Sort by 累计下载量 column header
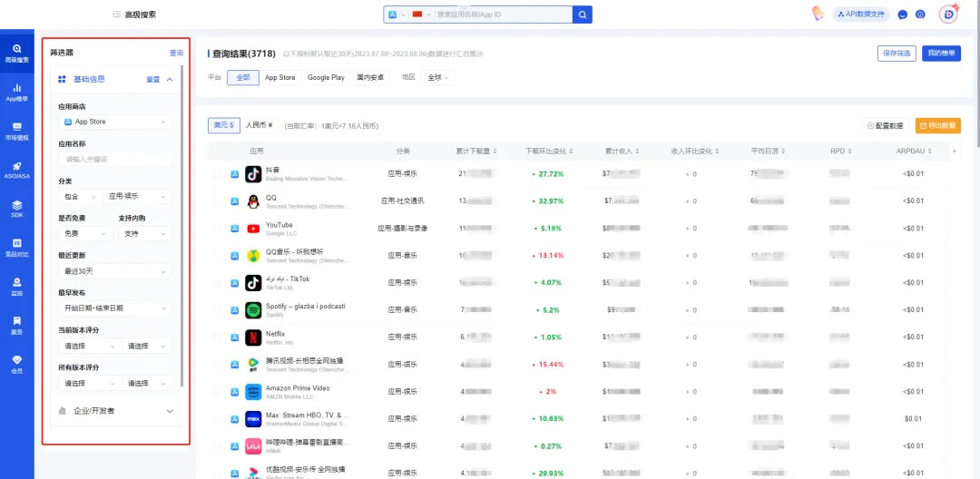980x479 pixels. 476,152
